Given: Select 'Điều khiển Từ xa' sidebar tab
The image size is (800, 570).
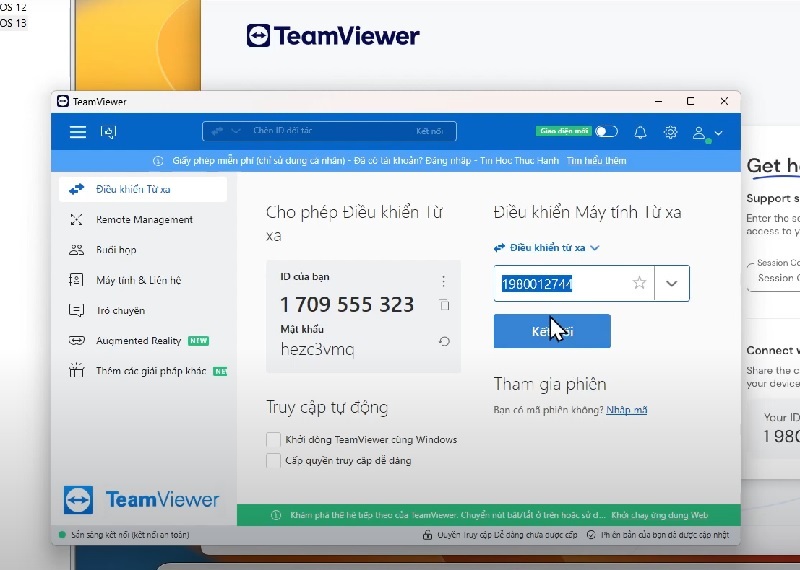Looking at the screenshot, I should tap(143, 189).
